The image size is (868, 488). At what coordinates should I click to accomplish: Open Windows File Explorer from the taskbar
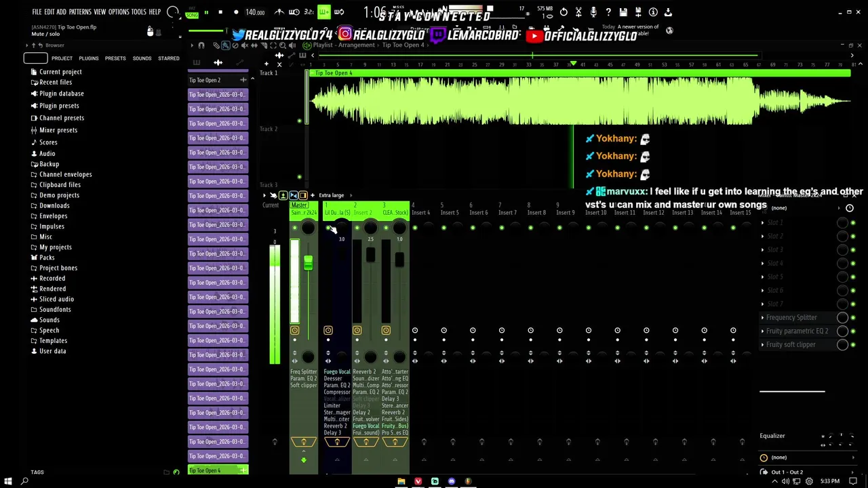point(401,481)
